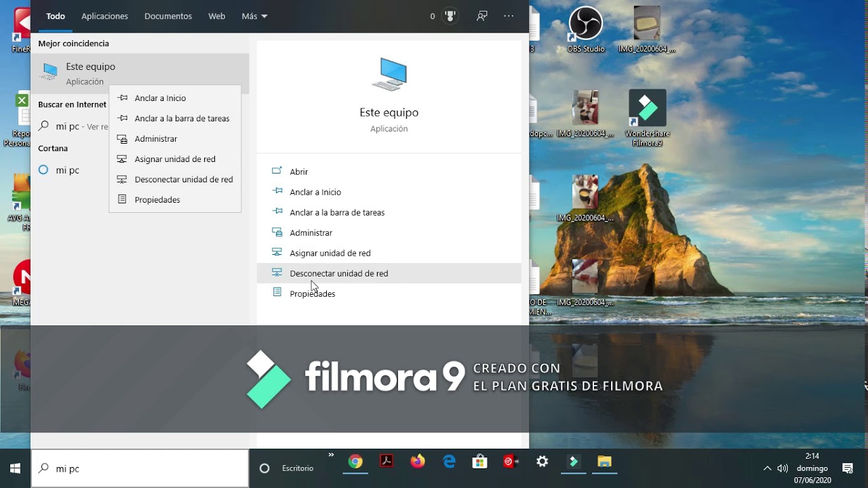Click Desconectar unidad de red in right pane
The height and width of the screenshot is (488, 868).
coord(389,273)
